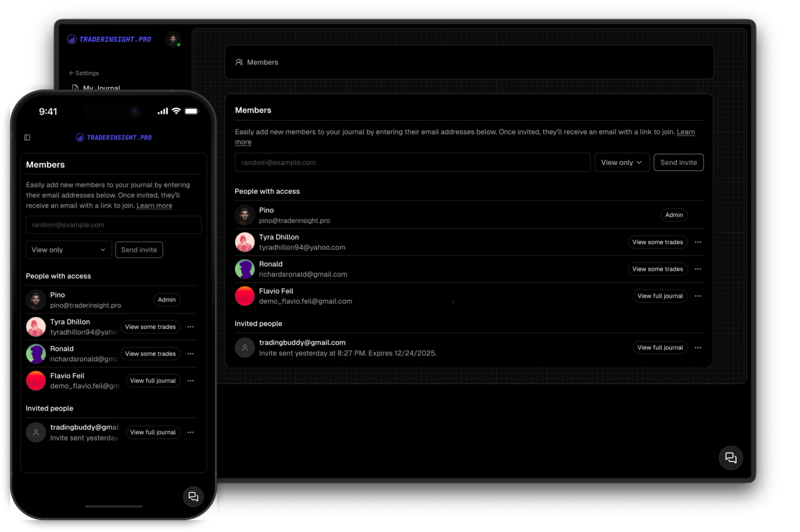This screenshot has width=800, height=532.
Task: Open the View some trades dropdown for Ronald
Action: (657, 269)
